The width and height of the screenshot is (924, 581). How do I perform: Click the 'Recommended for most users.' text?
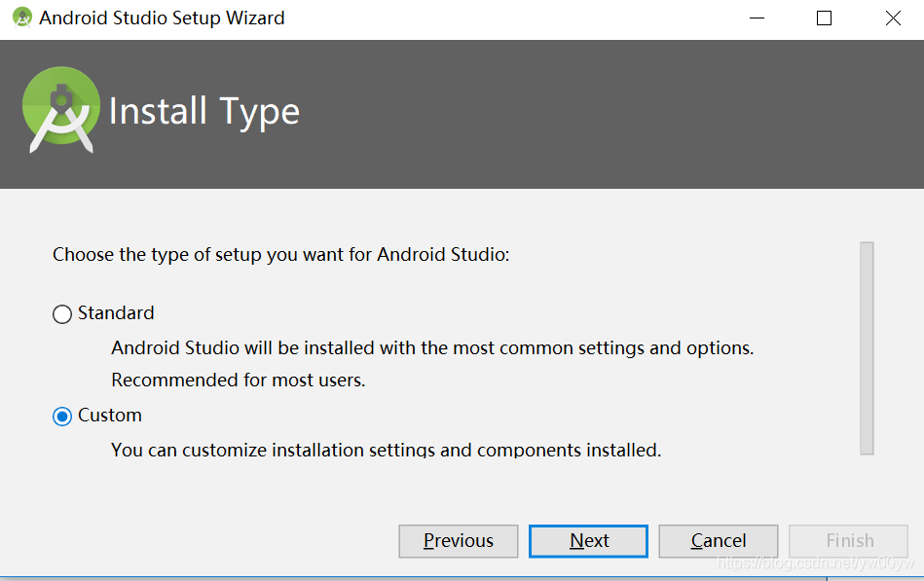tap(239, 381)
